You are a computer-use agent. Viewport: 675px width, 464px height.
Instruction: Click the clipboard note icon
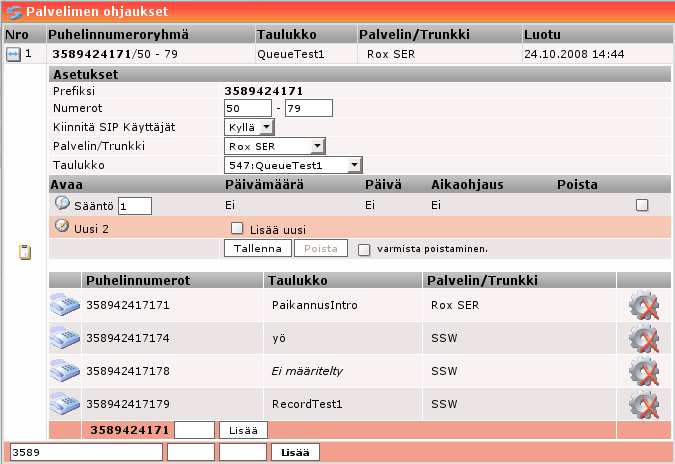(x=25, y=252)
